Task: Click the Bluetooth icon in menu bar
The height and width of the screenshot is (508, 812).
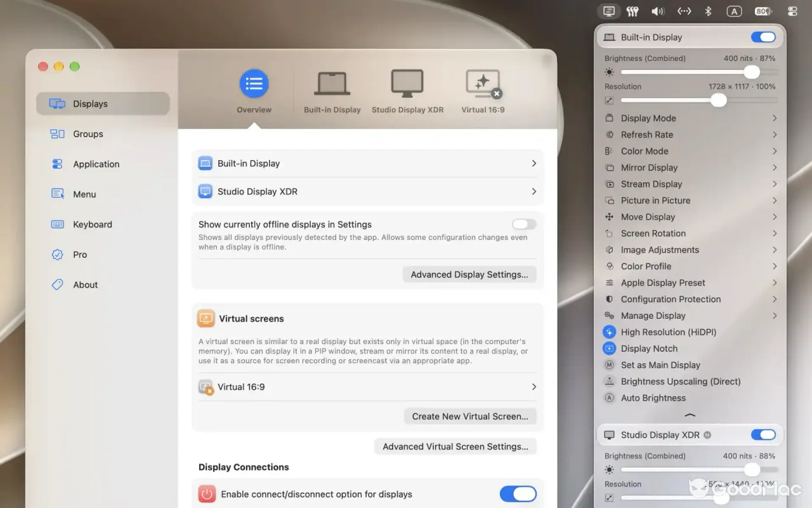Action: pyautogui.click(x=708, y=11)
